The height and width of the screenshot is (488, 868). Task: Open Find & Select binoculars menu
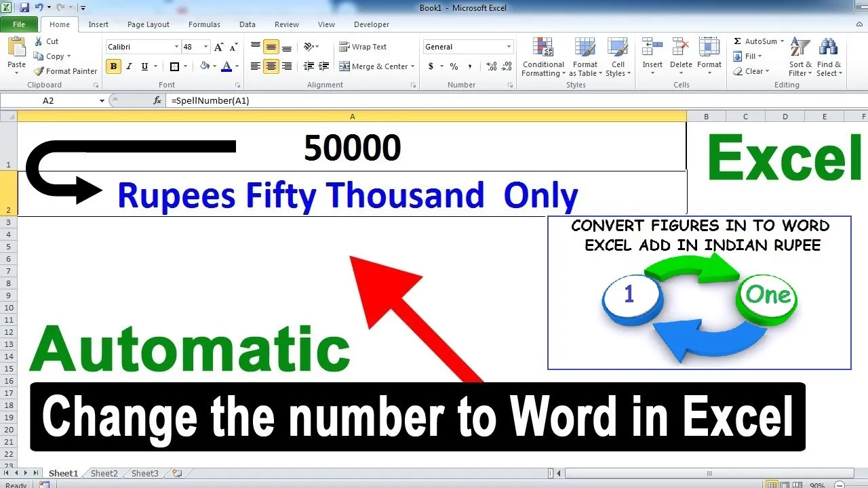coord(829,57)
